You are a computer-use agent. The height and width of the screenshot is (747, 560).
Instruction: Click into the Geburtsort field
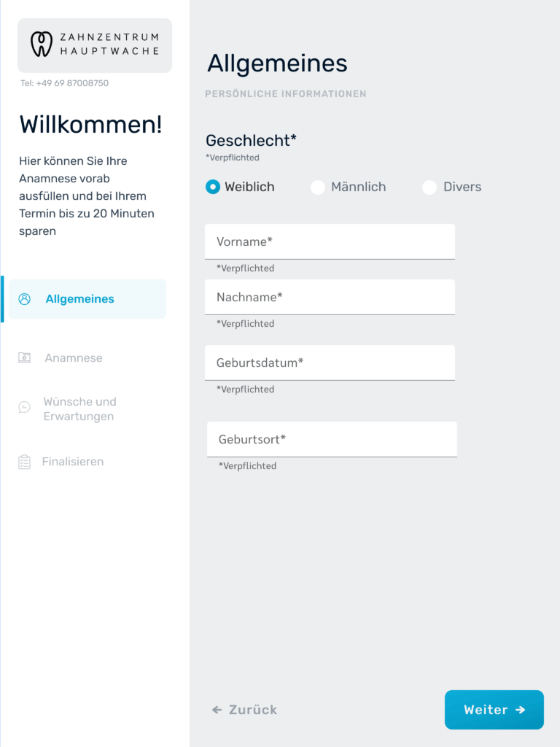(332, 439)
